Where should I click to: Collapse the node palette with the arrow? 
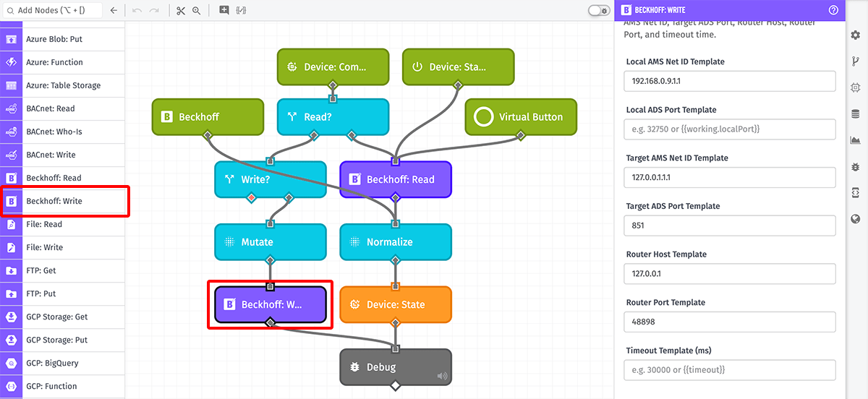[x=114, y=11]
